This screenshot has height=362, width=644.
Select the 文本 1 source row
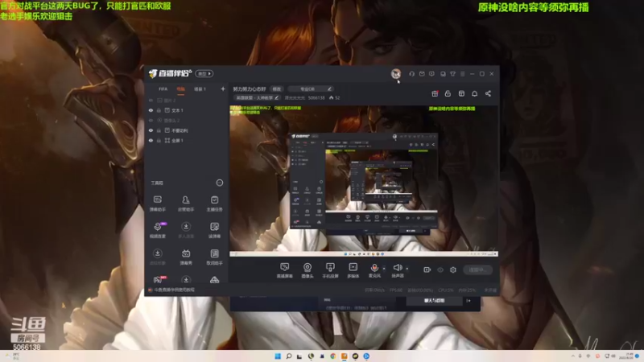coord(187,110)
